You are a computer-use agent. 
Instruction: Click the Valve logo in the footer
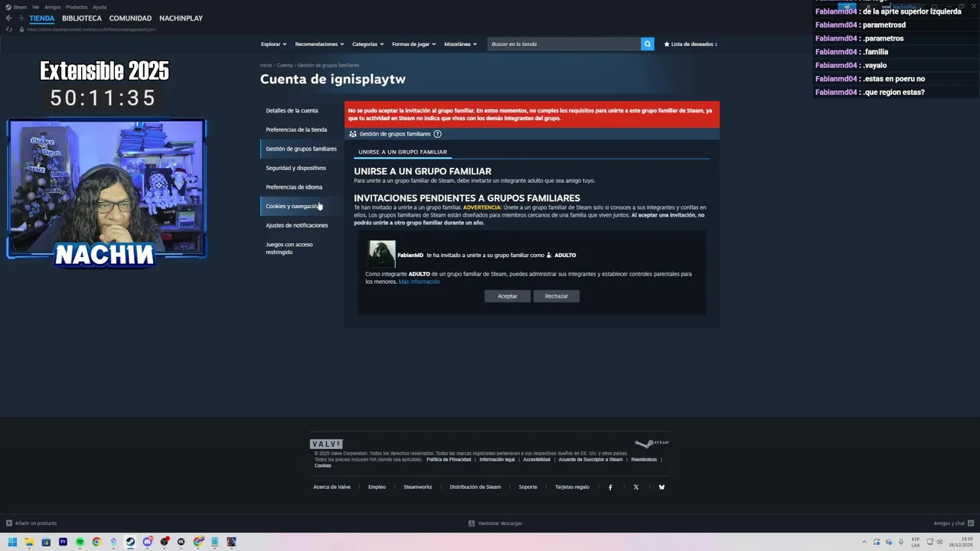click(326, 444)
